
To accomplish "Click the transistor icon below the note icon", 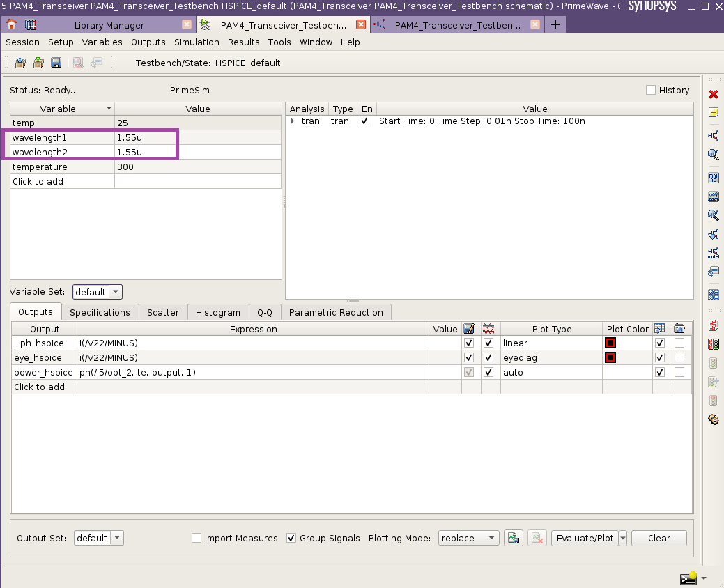I will [714, 135].
